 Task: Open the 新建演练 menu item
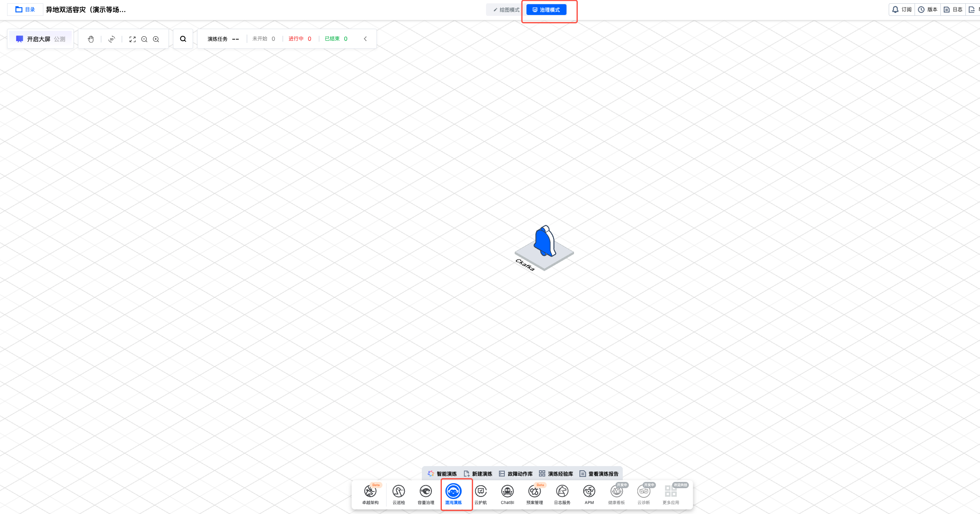[x=478, y=474]
